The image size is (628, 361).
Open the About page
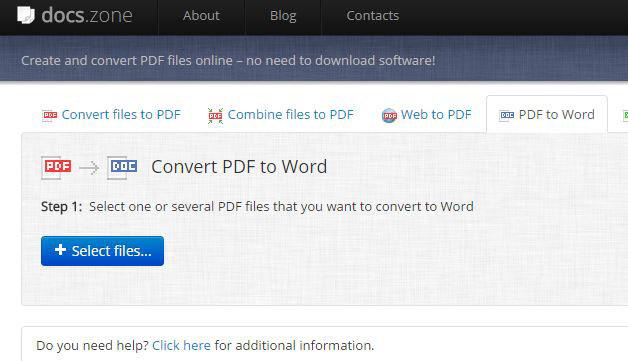pos(201,16)
